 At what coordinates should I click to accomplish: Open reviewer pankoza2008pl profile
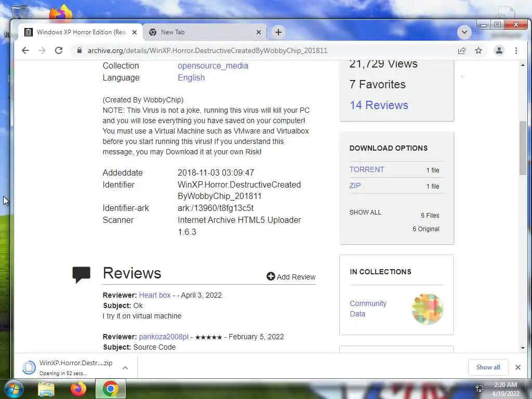[164, 337]
